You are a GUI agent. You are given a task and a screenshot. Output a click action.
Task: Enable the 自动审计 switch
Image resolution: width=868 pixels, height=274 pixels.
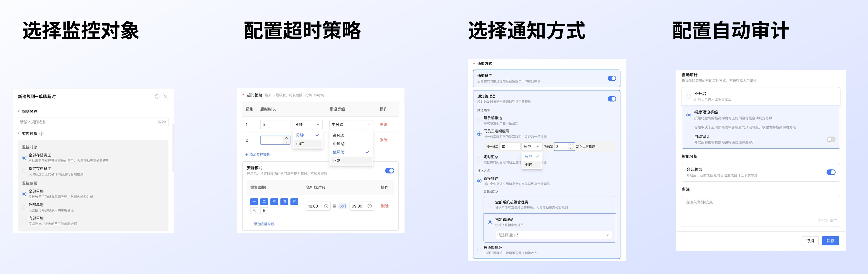pos(831,140)
